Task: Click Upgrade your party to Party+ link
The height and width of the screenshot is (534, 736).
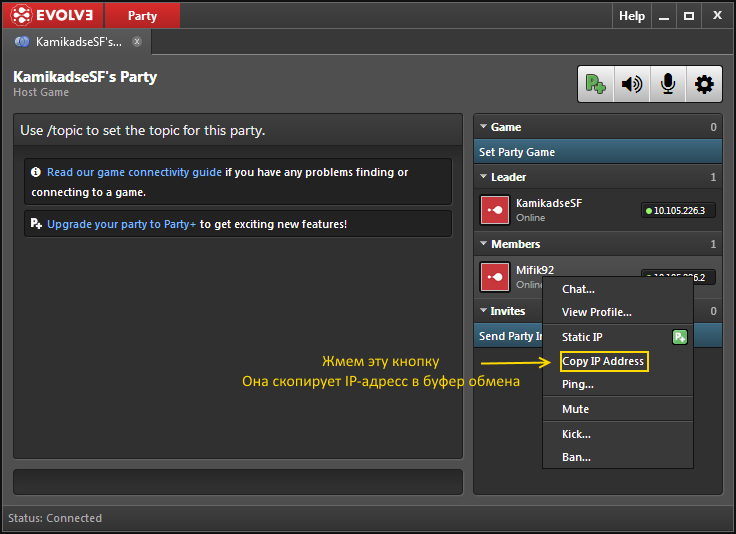Action: (121, 224)
